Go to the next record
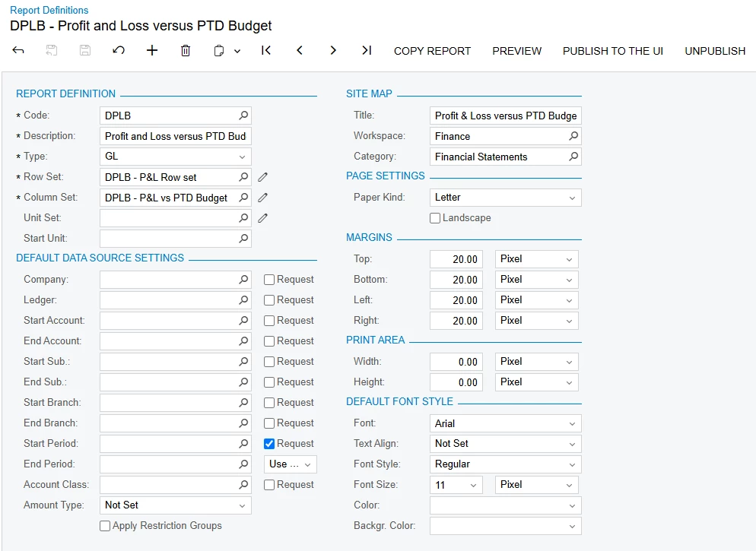The width and height of the screenshot is (756, 551). pyautogui.click(x=333, y=51)
